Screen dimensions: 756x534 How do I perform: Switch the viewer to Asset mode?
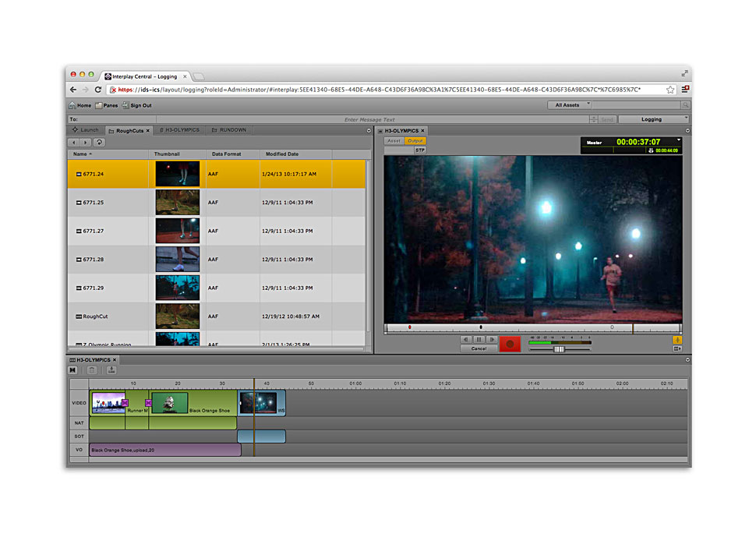[394, 141]
